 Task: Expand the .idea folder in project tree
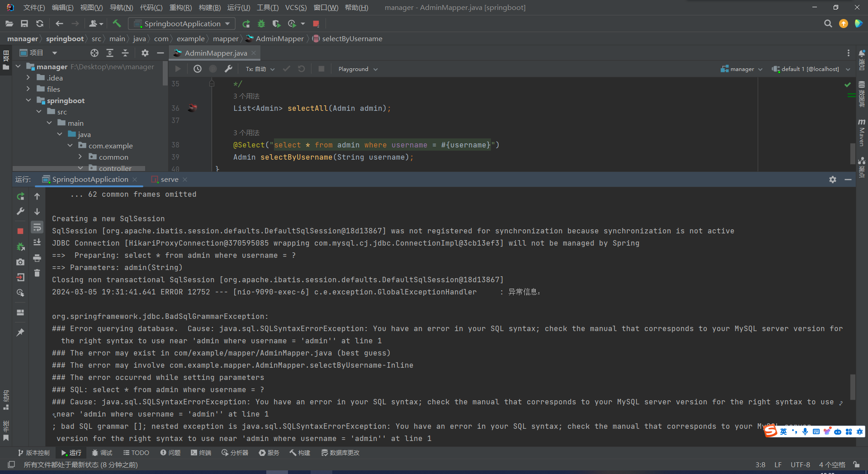[28, 78]
